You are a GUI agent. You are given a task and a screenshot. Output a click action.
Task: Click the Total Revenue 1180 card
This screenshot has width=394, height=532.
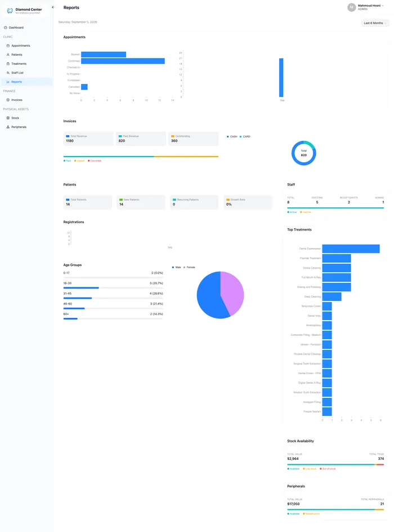[x=88, y=139]
